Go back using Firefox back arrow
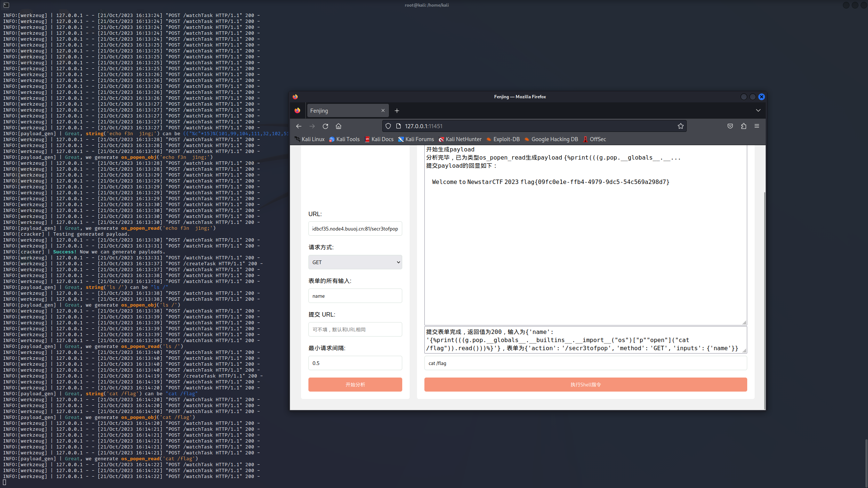This screenshot has width=868, height=488. coord(298,126)
